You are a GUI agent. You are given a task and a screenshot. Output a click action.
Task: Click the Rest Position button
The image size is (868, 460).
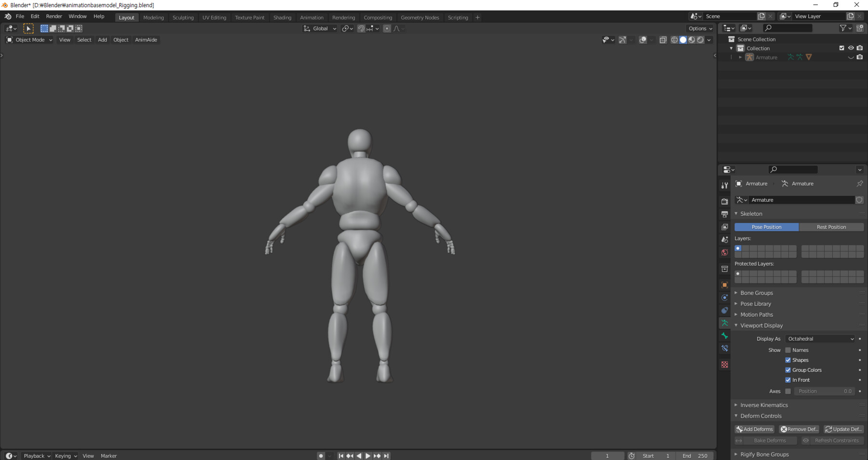(x=831, y=227)
